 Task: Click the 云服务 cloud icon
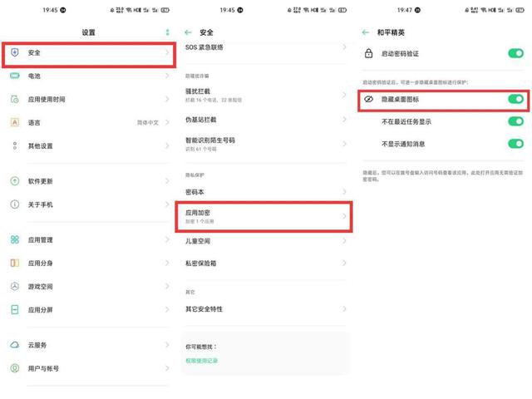click(x=15, y=345)
